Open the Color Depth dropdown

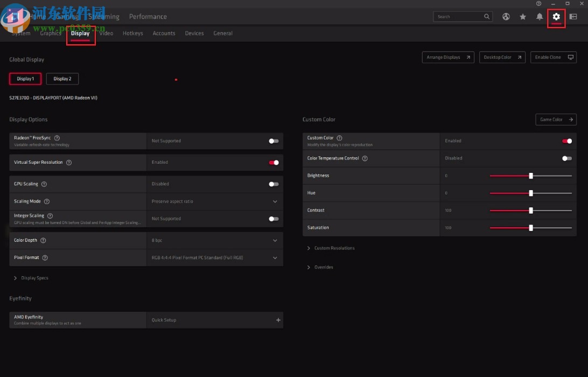tap(275, 240)
